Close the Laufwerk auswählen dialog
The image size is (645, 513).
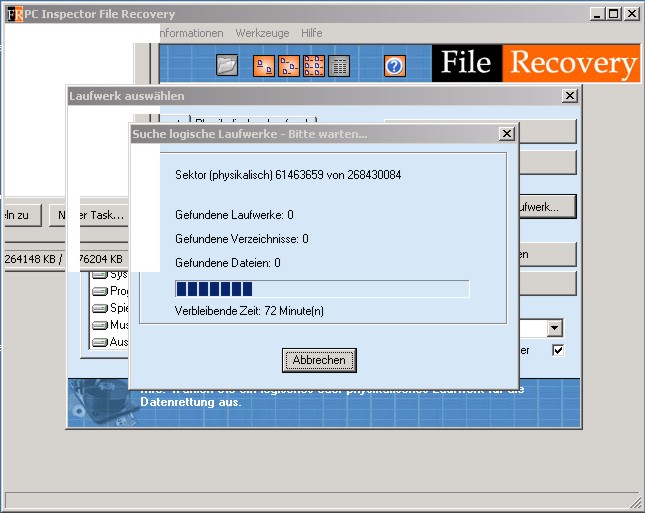[570, 96]
